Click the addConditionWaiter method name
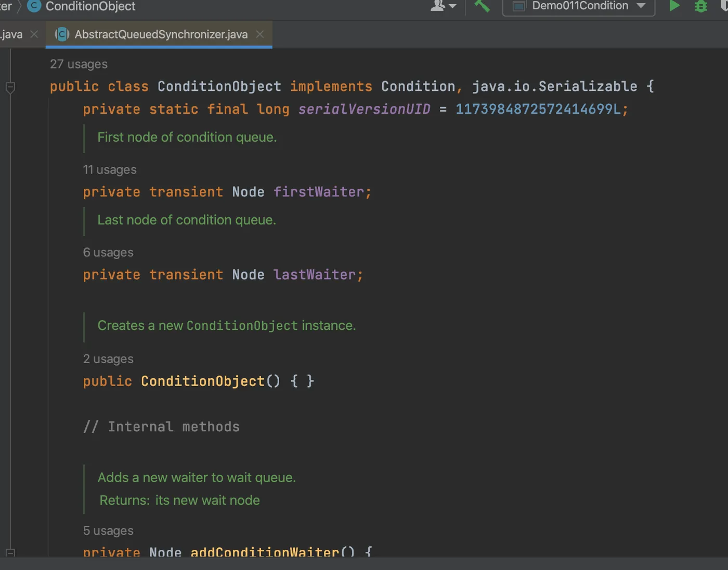This screenshot has width=728, height=570. click(264, 552)
